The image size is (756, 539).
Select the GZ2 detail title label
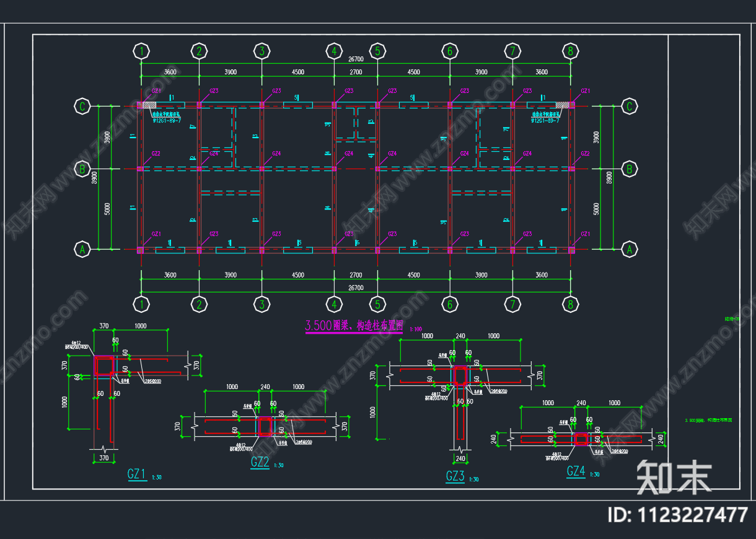[x=260, y=462]
